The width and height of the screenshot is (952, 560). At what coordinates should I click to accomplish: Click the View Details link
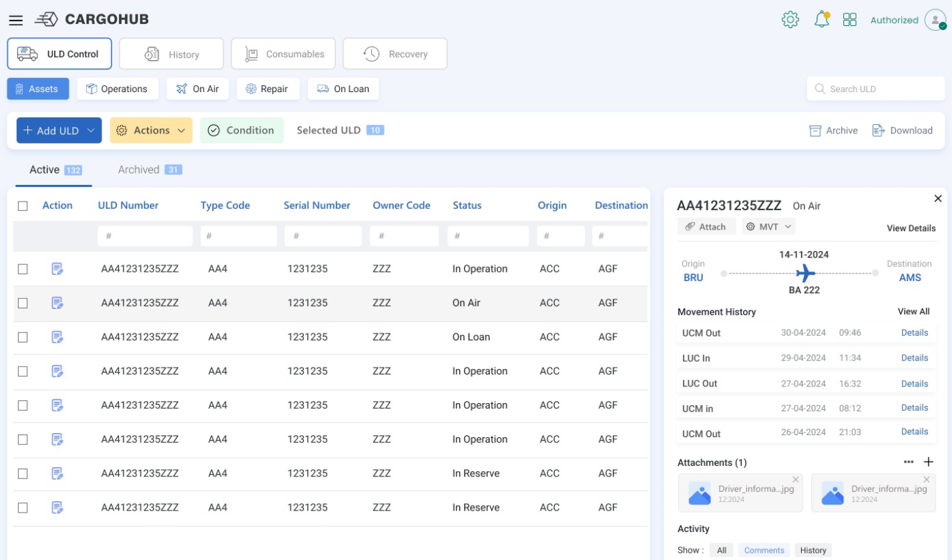point(911,228)
